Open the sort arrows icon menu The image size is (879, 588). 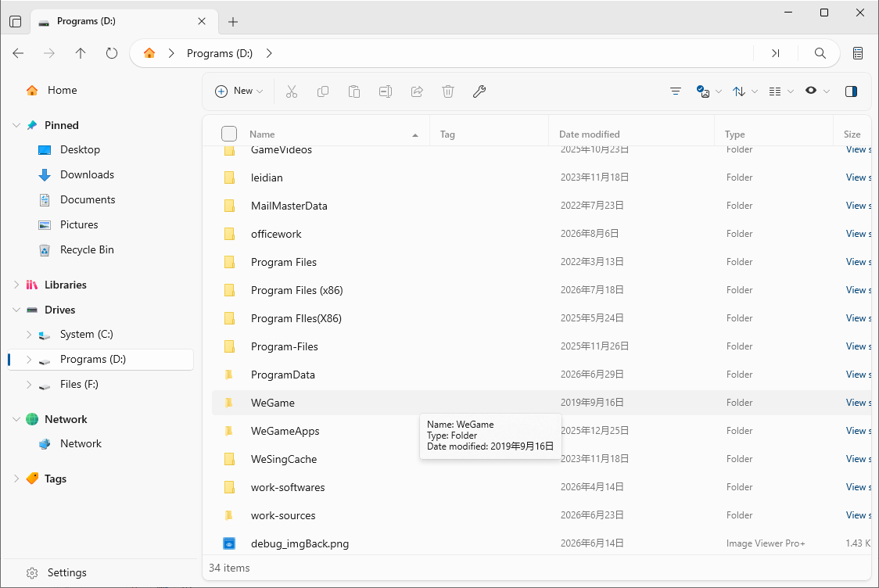(x=745, y=91)
